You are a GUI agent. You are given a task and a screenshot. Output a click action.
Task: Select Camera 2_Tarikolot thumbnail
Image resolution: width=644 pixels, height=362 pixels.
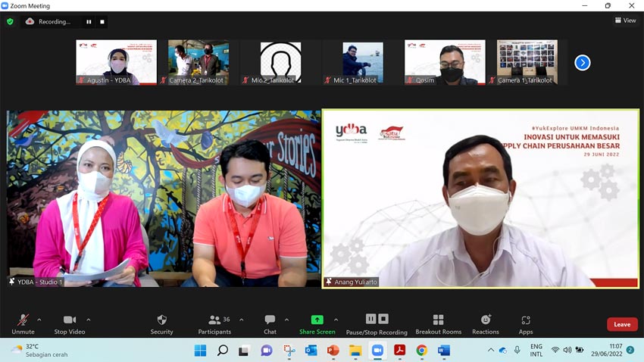point(199,62)
